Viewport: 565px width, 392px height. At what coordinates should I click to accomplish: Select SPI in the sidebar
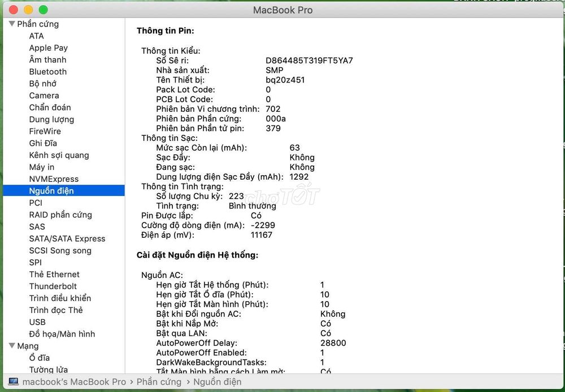click(35, 262)
